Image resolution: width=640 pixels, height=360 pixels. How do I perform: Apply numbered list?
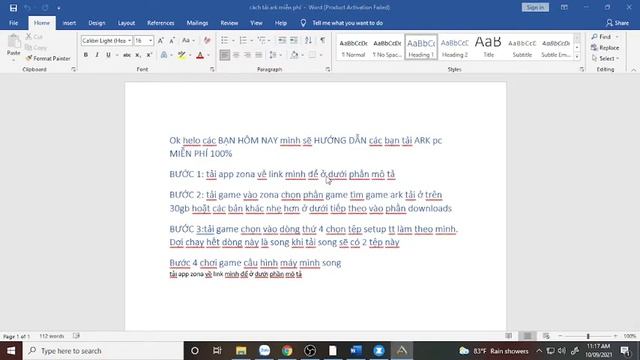point(243,40)
